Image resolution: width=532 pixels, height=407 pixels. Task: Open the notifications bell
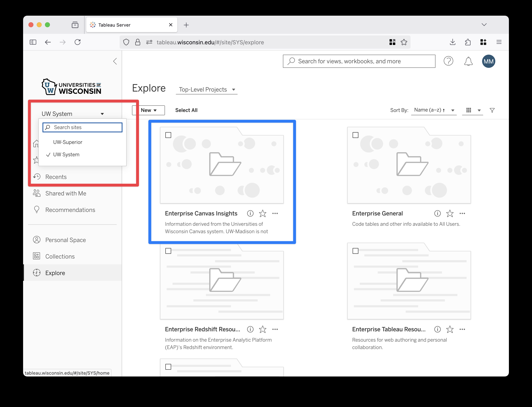468,61
